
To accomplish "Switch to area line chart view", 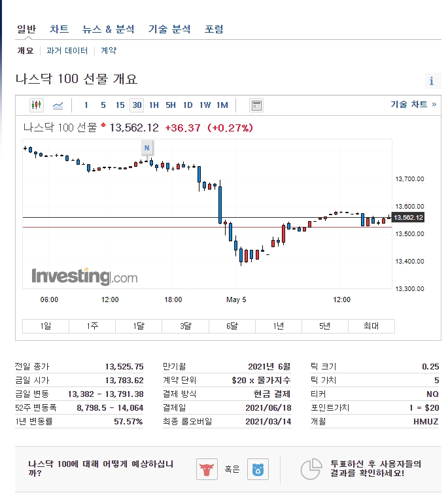I will [x=58, y=105].
